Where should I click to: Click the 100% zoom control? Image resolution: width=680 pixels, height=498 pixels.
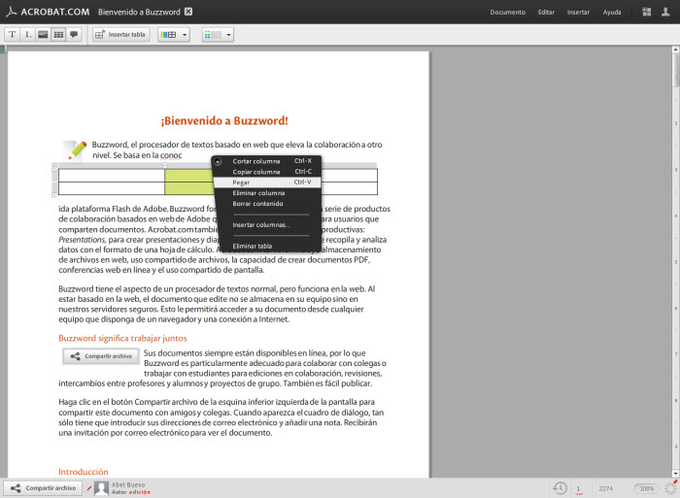pos(646,488)
